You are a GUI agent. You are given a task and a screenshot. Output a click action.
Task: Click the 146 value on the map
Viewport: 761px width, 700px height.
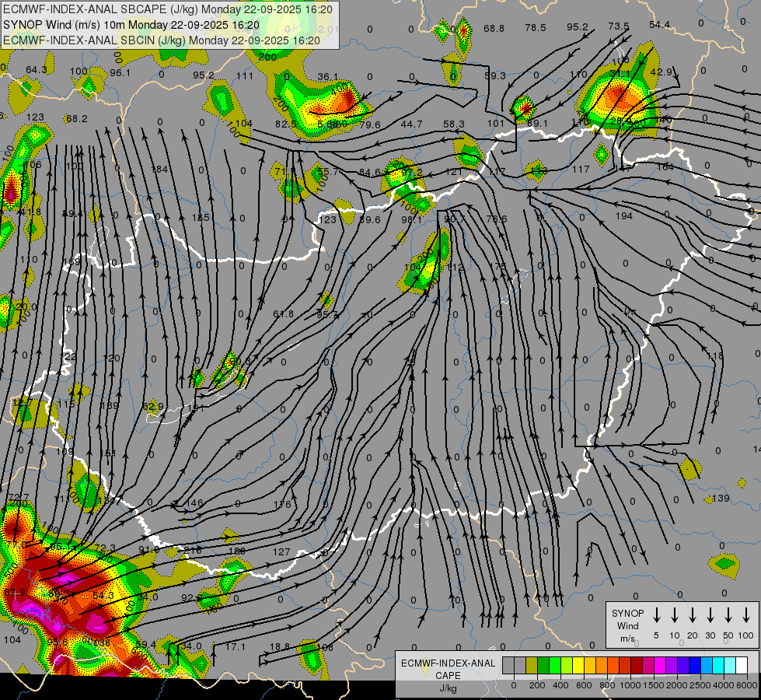pos(195,503)
